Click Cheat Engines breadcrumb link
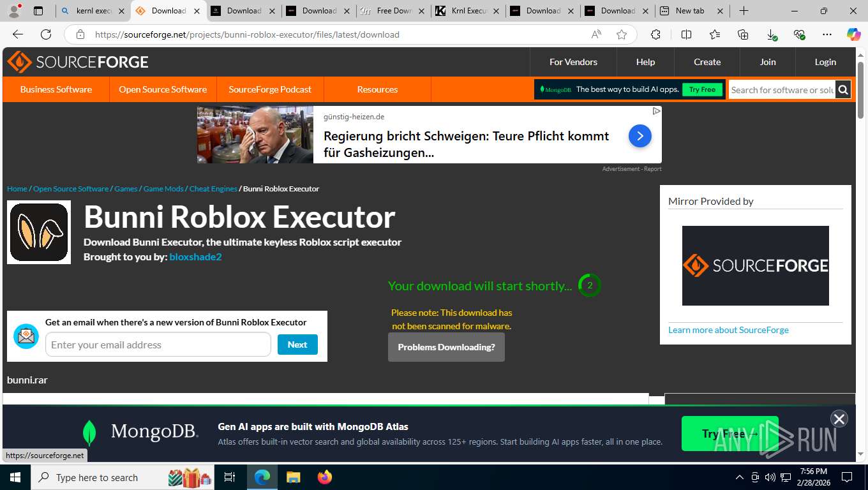The image size is (868, 490). (213, 189)
